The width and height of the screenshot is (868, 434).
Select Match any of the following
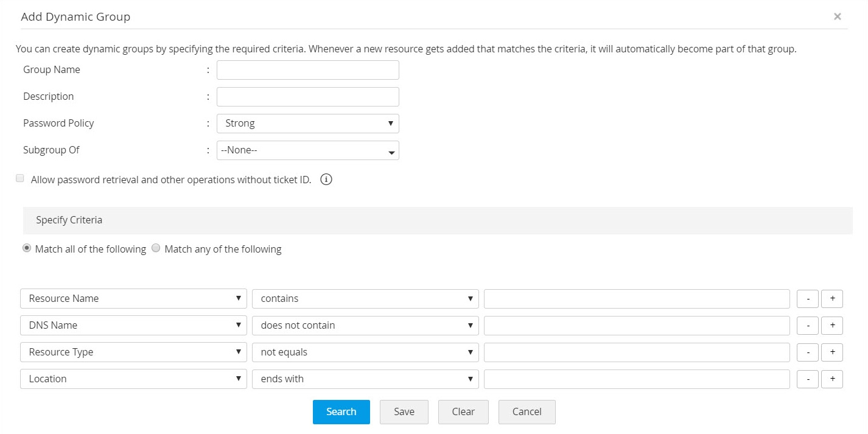(x=156, y=248)
